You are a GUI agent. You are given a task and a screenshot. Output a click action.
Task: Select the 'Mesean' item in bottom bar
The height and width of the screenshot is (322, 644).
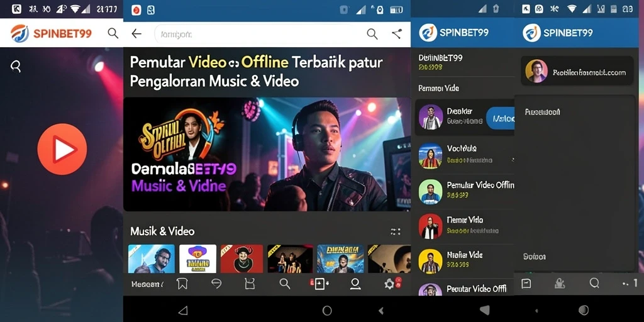pos(147,284)
